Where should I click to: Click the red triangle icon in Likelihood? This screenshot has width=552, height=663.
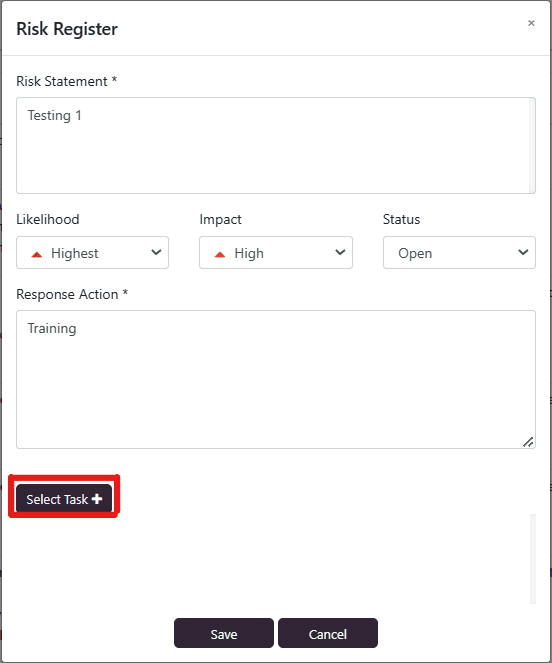click(37, 254)
